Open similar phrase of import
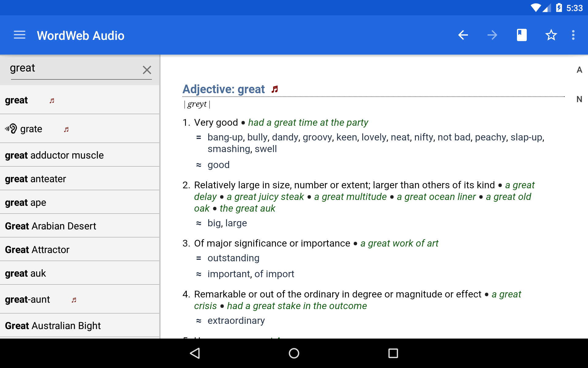Screen dimensions: 588x368 [274, 274]
